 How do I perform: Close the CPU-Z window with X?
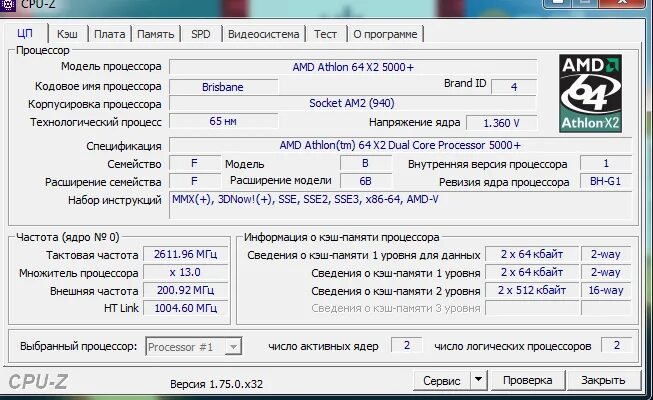click(x=623, y=2)
